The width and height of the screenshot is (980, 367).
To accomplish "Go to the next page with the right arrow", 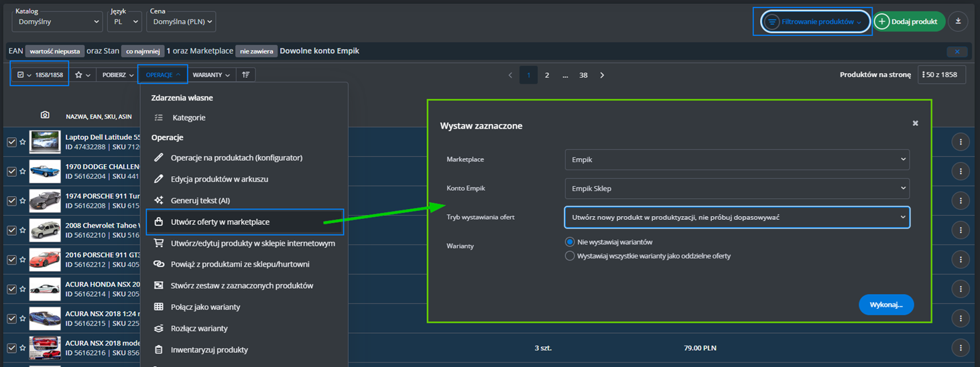I will click(x=602, y=75).
